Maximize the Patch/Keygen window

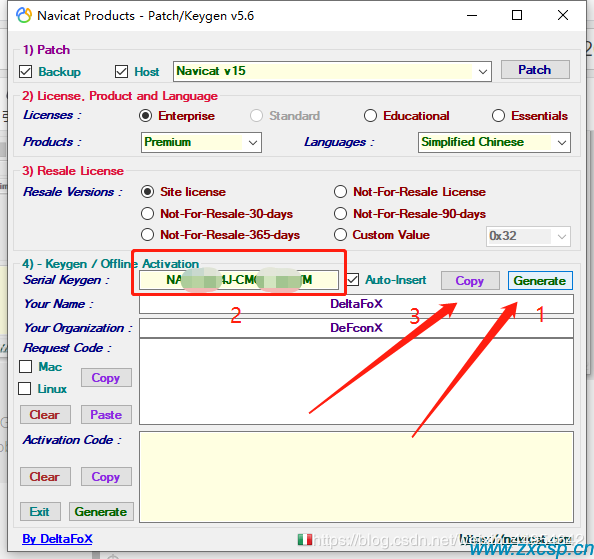tap(517, 16)
